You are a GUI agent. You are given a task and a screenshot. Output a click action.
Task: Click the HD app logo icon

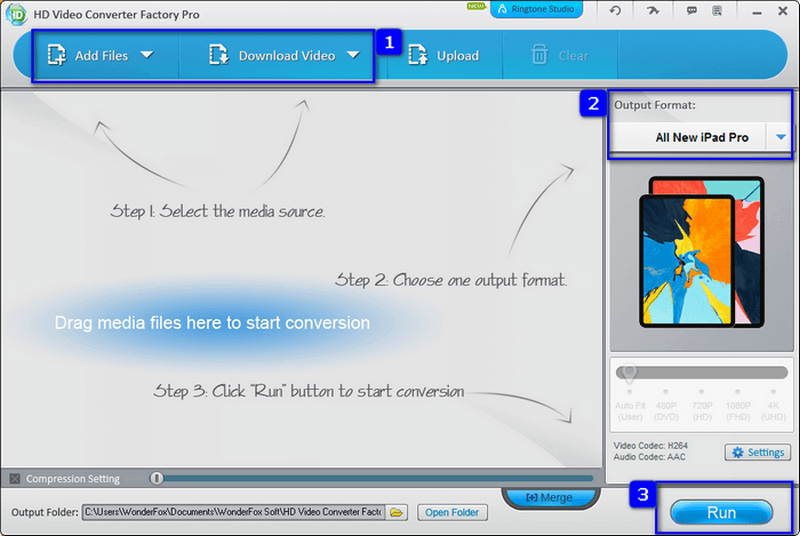(16, 14)
